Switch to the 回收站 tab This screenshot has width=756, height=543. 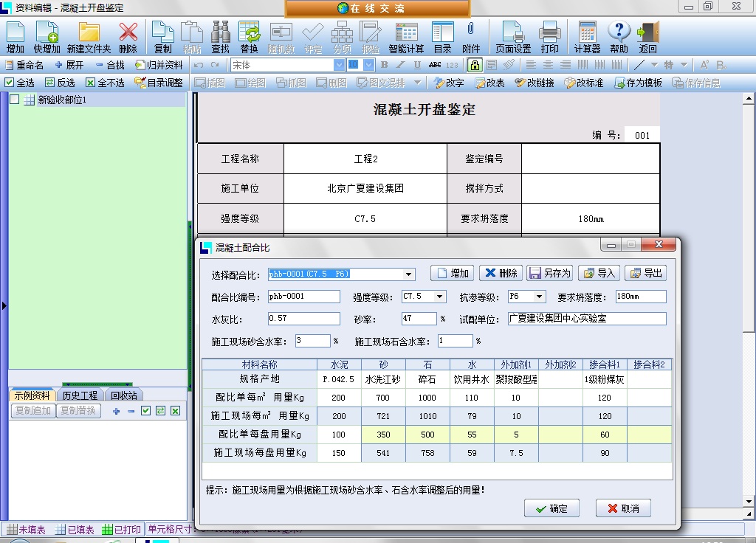(x=123, y=395)
